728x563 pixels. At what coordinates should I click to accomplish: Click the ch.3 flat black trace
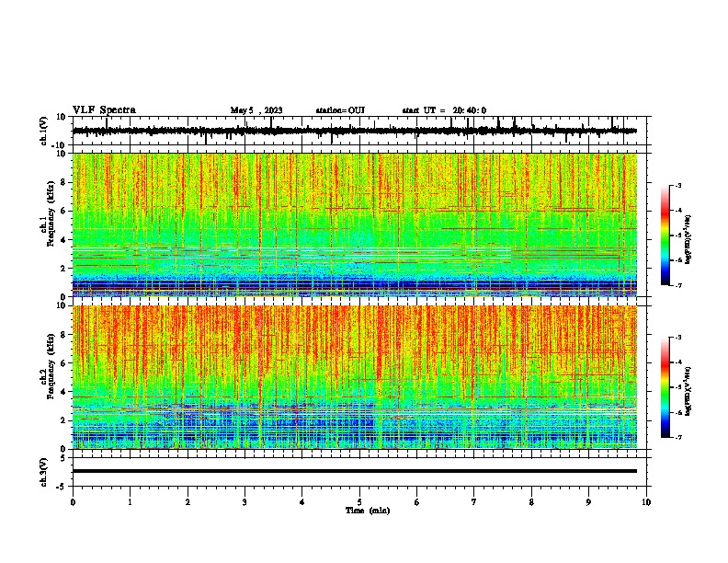[355, 471]
